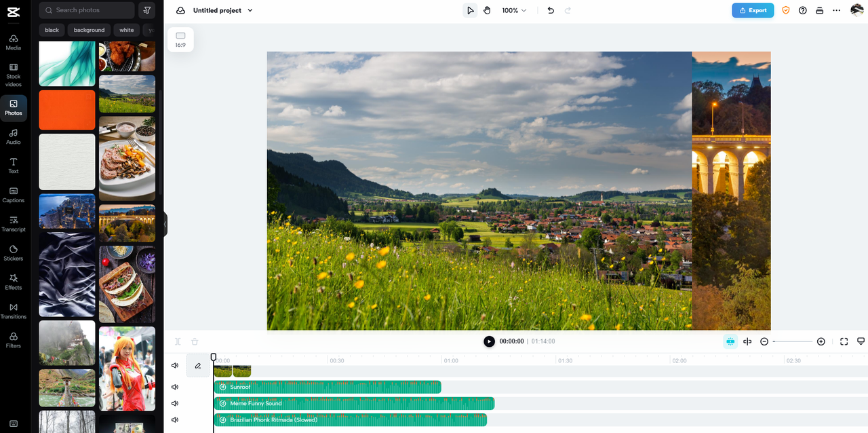Click the keyboard shortcuts icon in the sidebar

coord(14,423)
